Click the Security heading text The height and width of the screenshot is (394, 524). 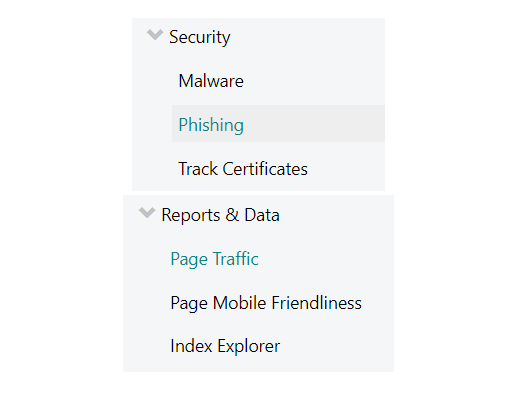coord(200,37)
